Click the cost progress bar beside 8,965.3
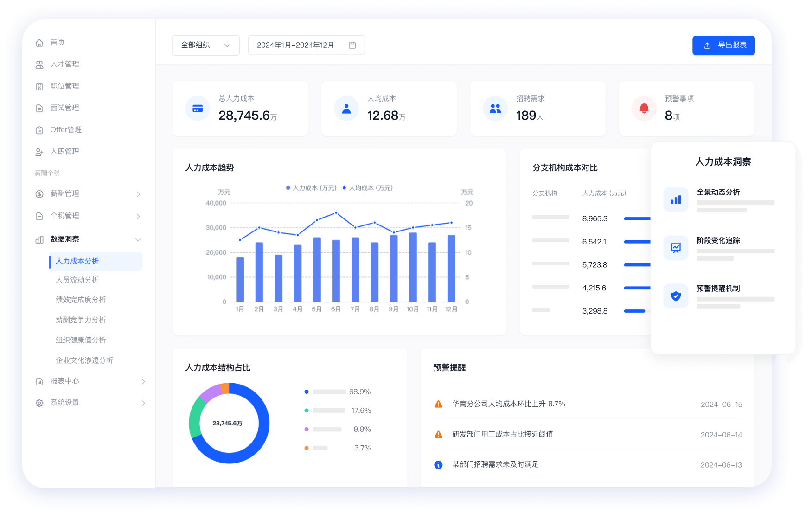The width and height of the screenshot is (812, 514). click(x=637, y=218)
